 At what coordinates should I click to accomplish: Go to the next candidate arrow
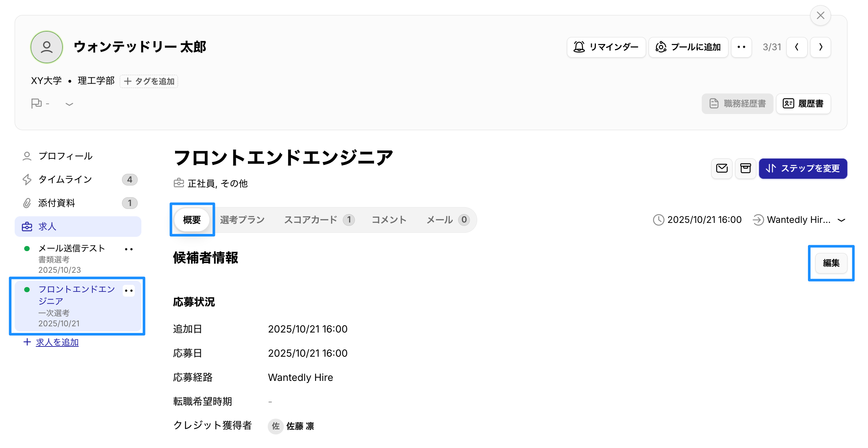(x=820, y=47)
